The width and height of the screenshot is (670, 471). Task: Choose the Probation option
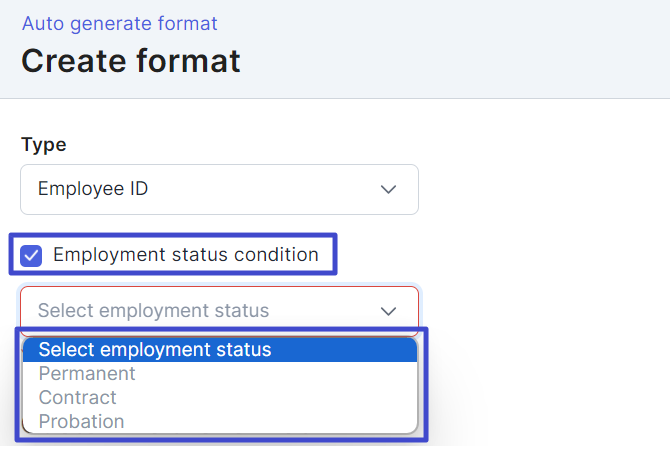point(82,421)
